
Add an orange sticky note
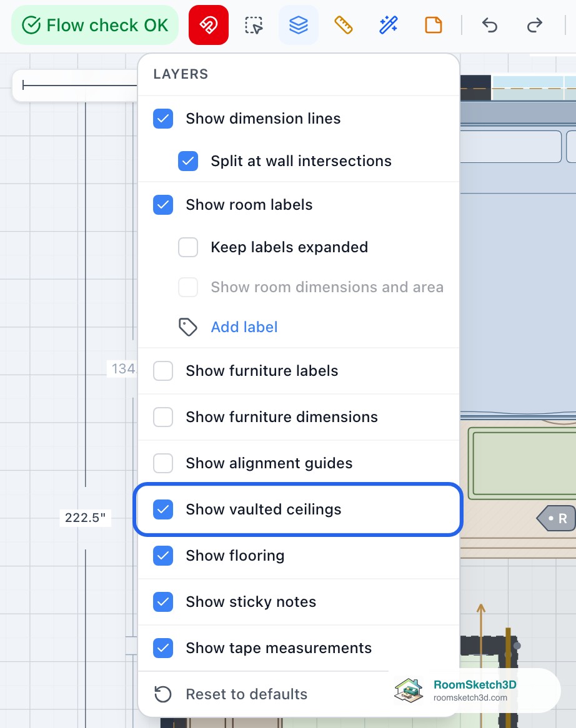pos(434,25)
